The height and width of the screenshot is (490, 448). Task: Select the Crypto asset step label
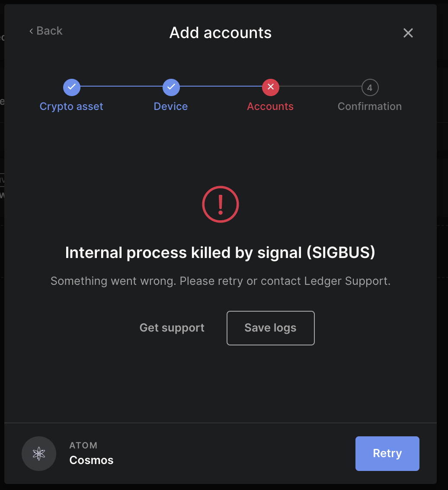71,106
